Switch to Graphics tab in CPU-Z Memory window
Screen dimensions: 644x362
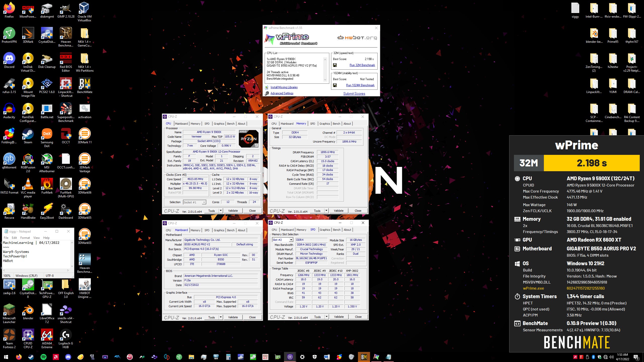point(325,124)
